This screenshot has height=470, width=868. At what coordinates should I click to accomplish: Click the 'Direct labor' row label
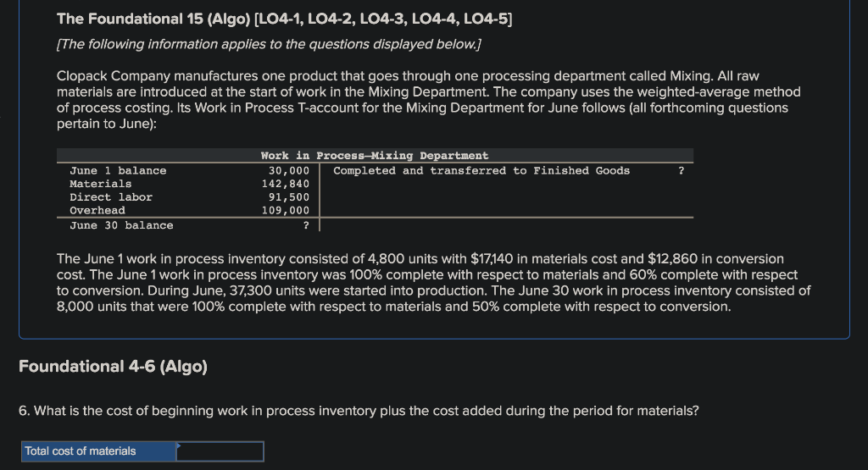pyautogui.click(x=111, y=197)
